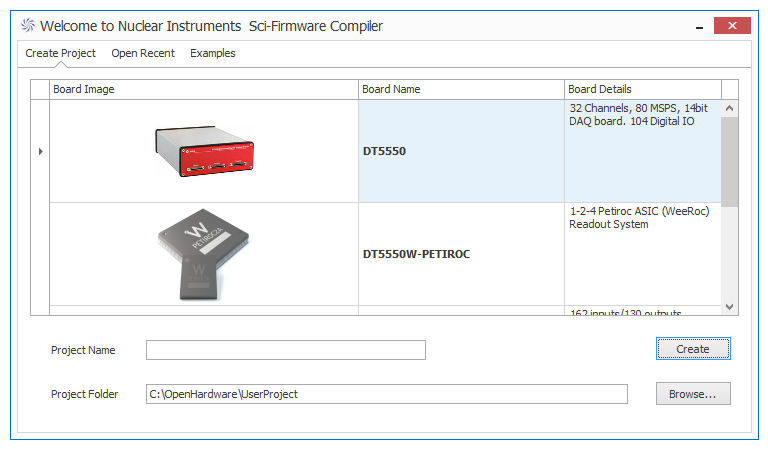Open the Open Recent tab
The height and width of the screenshot is (449, 768).
pos(143,53)
